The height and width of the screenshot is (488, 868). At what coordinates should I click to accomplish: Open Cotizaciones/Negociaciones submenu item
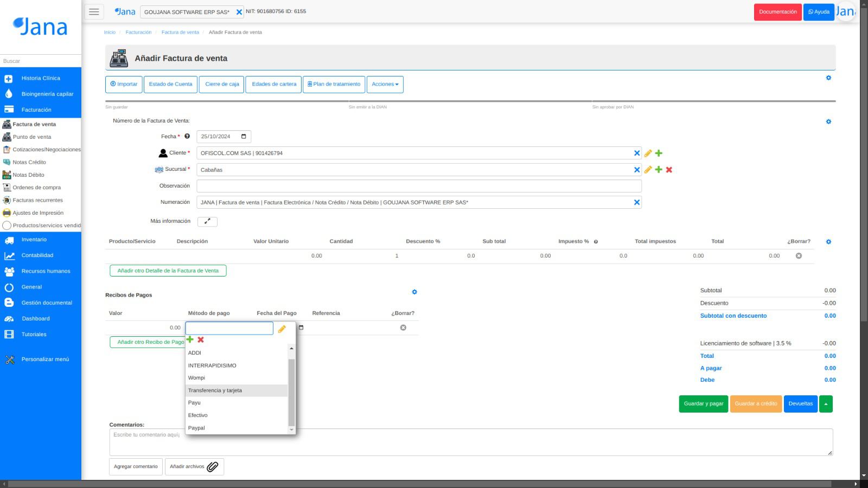47,150
